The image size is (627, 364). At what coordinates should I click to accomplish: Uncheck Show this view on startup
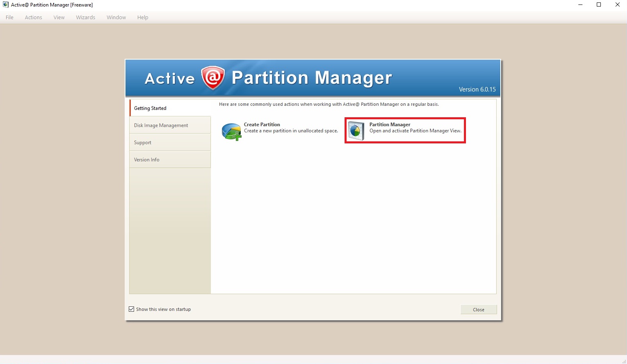point(132,309)
